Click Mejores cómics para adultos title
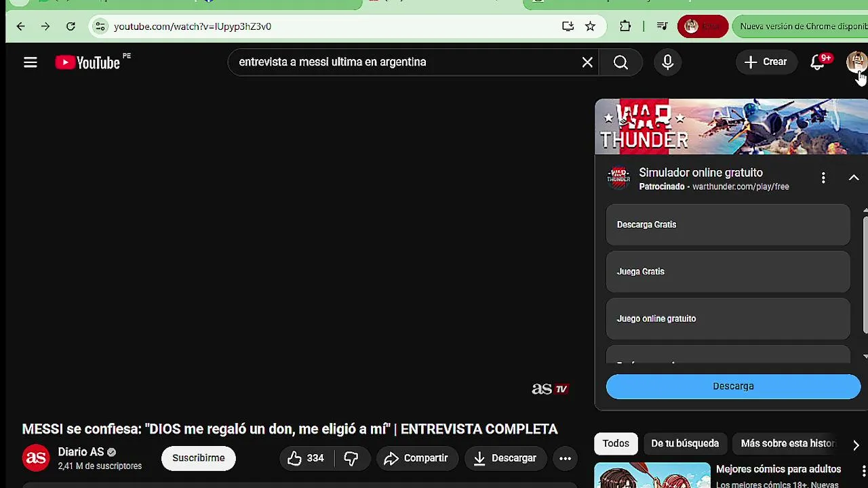This screenshot has width=868, height=488. (778, 469)
